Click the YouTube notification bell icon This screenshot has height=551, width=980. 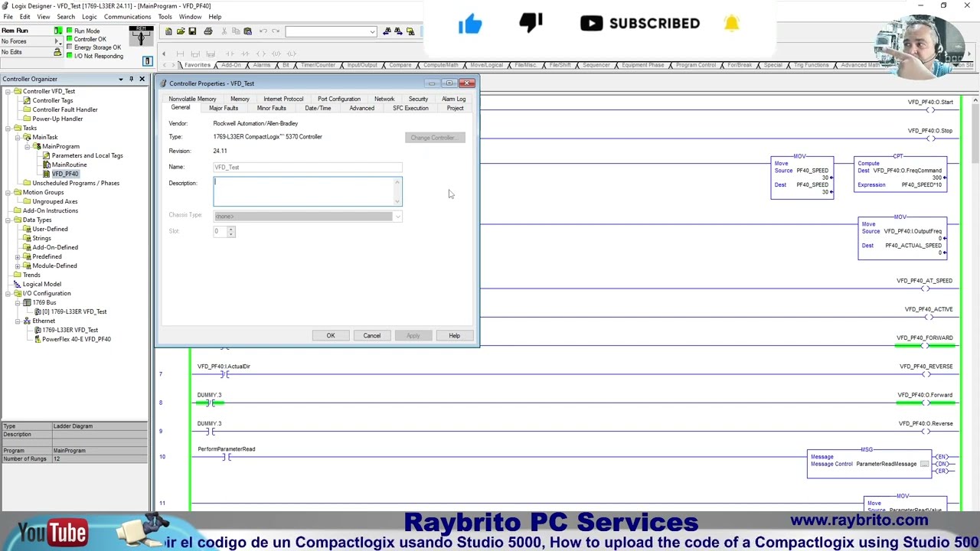point(731,23)
